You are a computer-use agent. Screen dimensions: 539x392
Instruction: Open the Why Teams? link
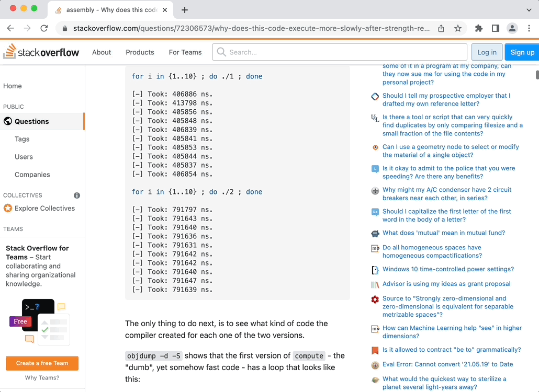pyautogui.click(x=42, y=377)
